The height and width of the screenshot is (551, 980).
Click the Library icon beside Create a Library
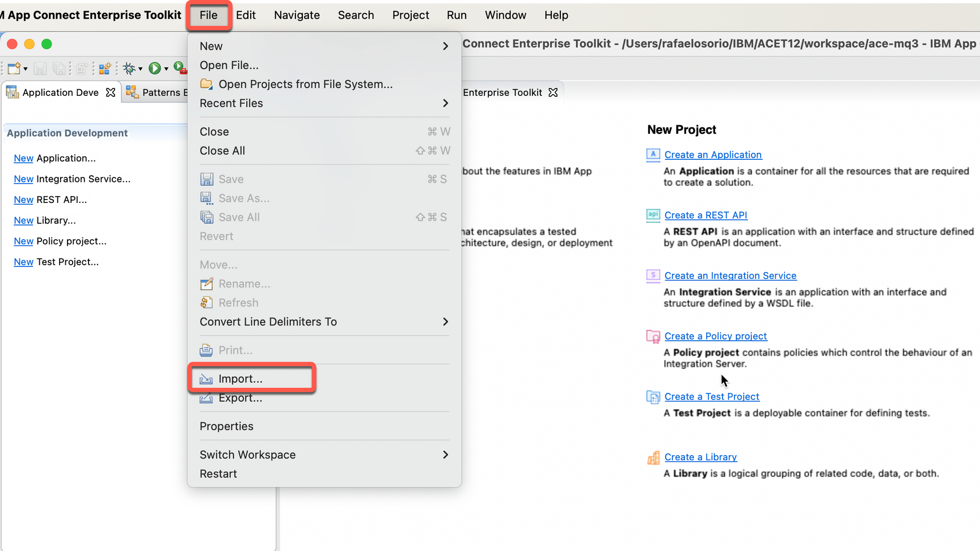pyautogui.click(x=653, y=457)
